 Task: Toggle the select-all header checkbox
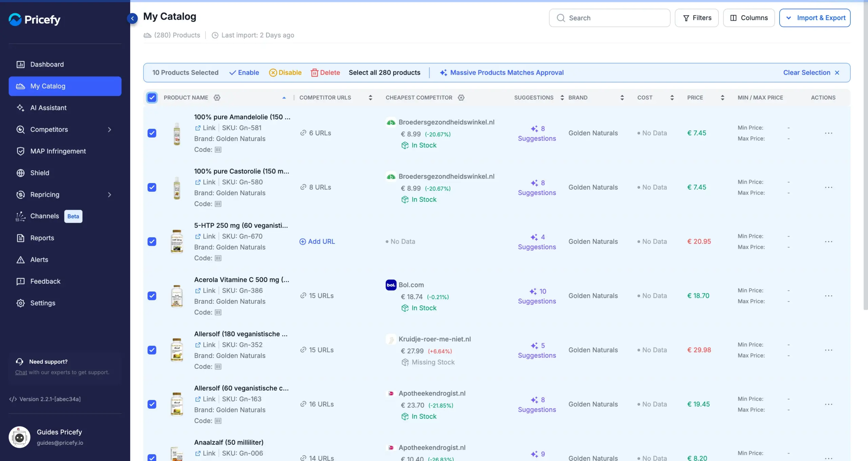pos(152,98)
